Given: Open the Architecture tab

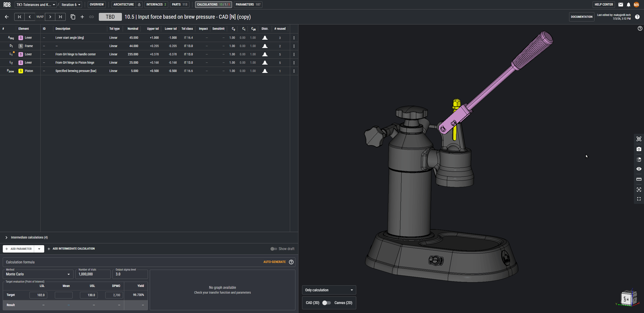Looking at the screenshot, I should [x=124, y=5].
